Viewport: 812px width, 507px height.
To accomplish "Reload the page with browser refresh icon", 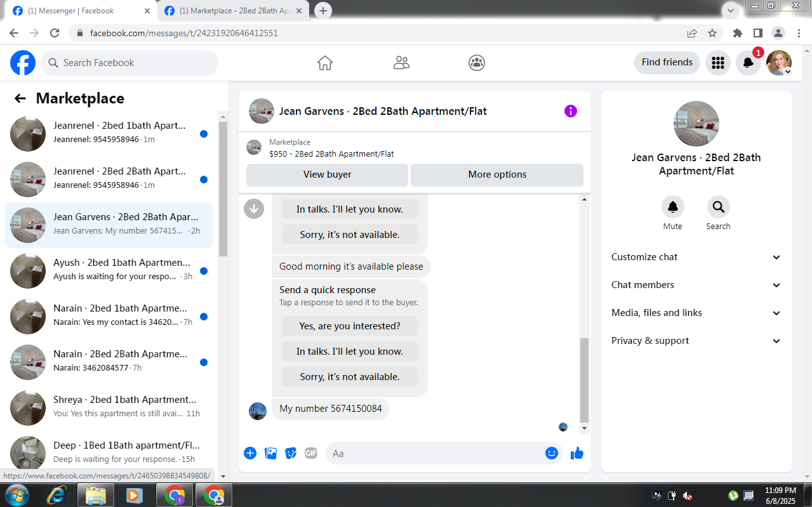I will 55,33.
